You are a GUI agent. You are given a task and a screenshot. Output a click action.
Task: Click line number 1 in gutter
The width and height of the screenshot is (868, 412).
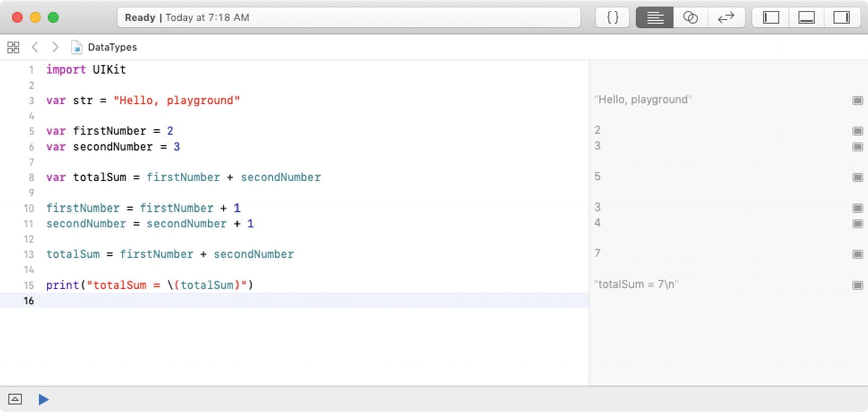pos(31,70)
